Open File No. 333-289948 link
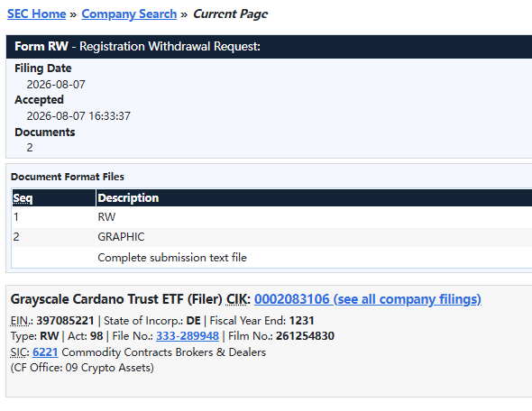Screen dimensions: 532x411 point(188,335)
